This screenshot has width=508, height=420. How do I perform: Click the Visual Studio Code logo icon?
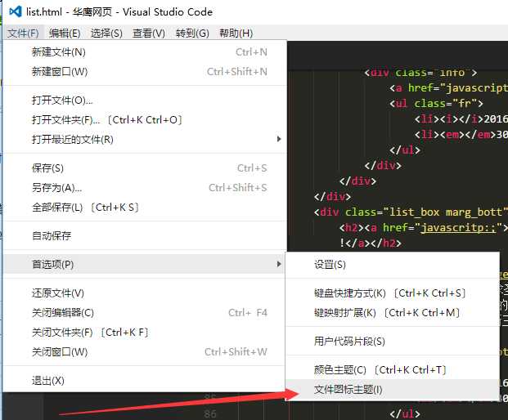pos(16,12)
